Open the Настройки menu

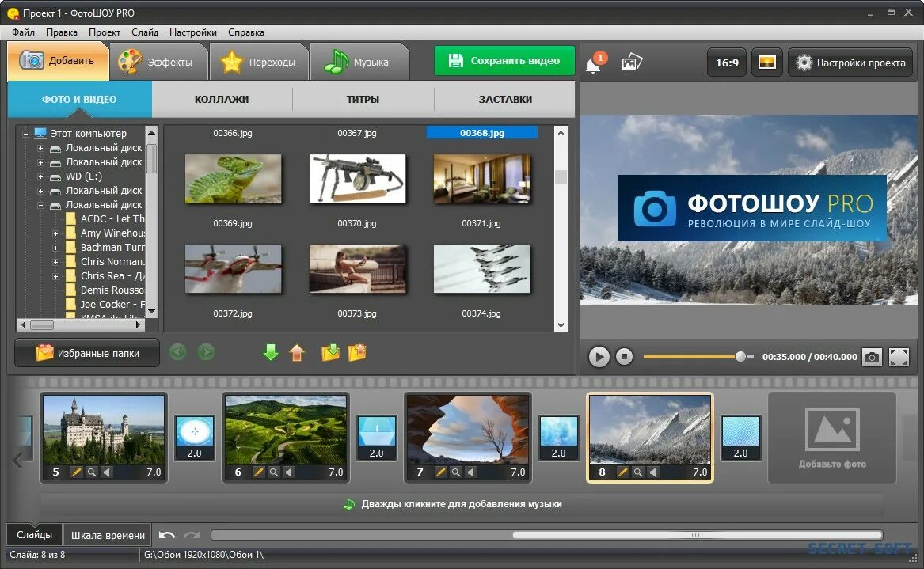click(192, 32)
